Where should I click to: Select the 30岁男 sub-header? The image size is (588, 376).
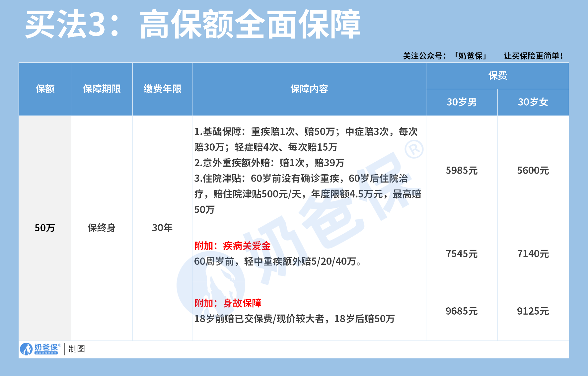[462, 102]
